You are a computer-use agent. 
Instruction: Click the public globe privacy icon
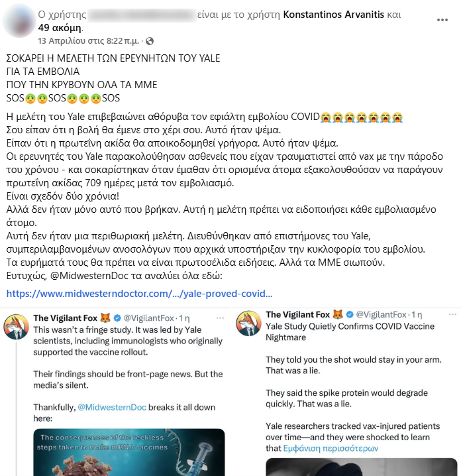(150, 41)
